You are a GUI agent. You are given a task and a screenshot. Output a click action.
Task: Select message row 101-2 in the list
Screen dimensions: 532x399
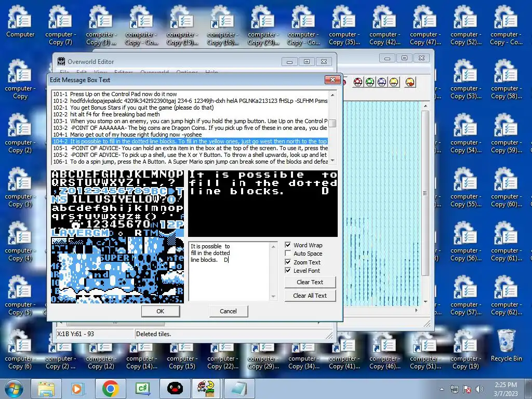point(190,101)
